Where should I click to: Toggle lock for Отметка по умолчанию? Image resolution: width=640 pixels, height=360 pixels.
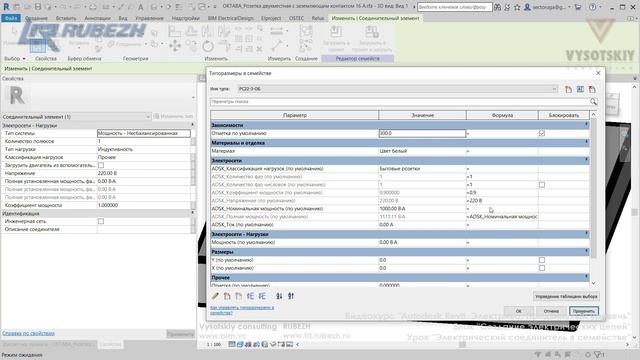[542, 133]
